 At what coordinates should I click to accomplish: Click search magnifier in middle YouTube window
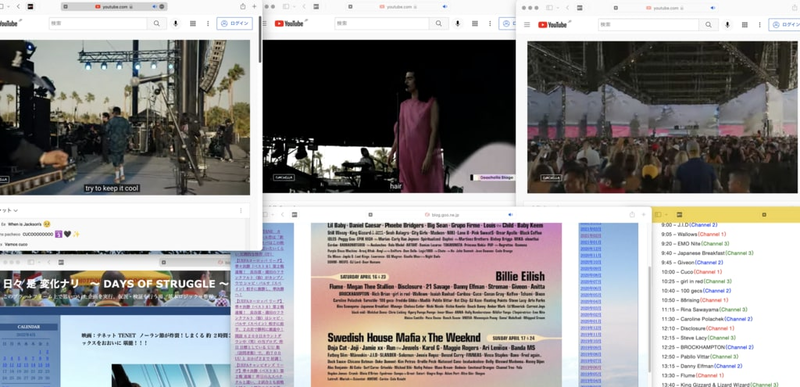click(438, 23)
